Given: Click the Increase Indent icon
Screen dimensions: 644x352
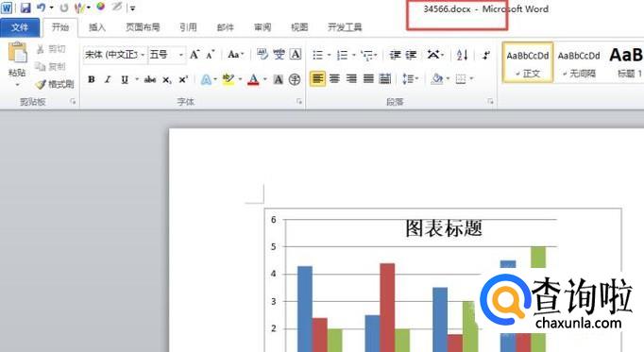Looking at the screenshot, I should [x=411, y=55].
